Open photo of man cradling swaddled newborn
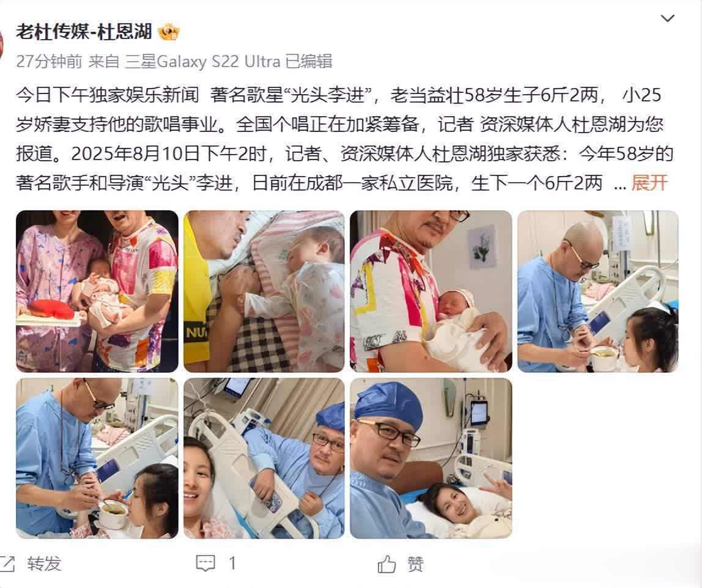This screenshot has width=702, height=588. [430, 292]
